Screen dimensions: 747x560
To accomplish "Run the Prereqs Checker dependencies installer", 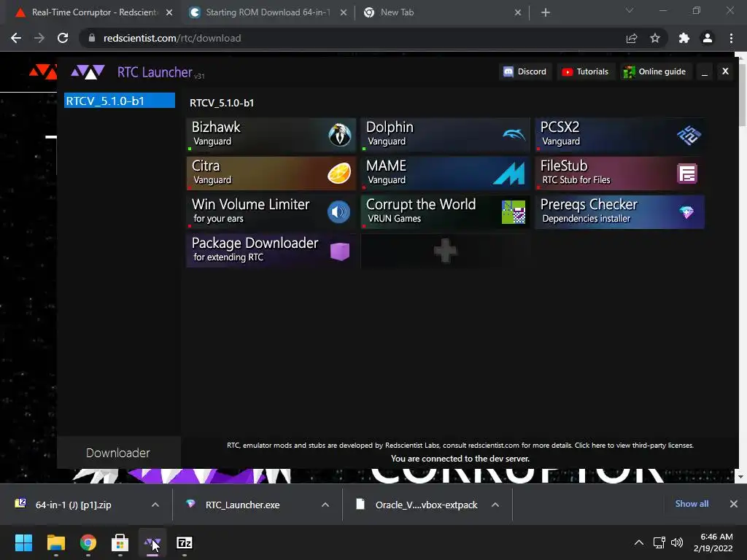I will pyautogui.click(x=620, y=212).
